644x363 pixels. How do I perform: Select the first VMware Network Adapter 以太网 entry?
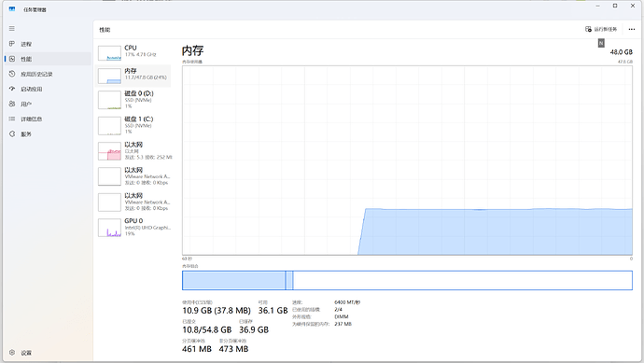coord(133,176)
